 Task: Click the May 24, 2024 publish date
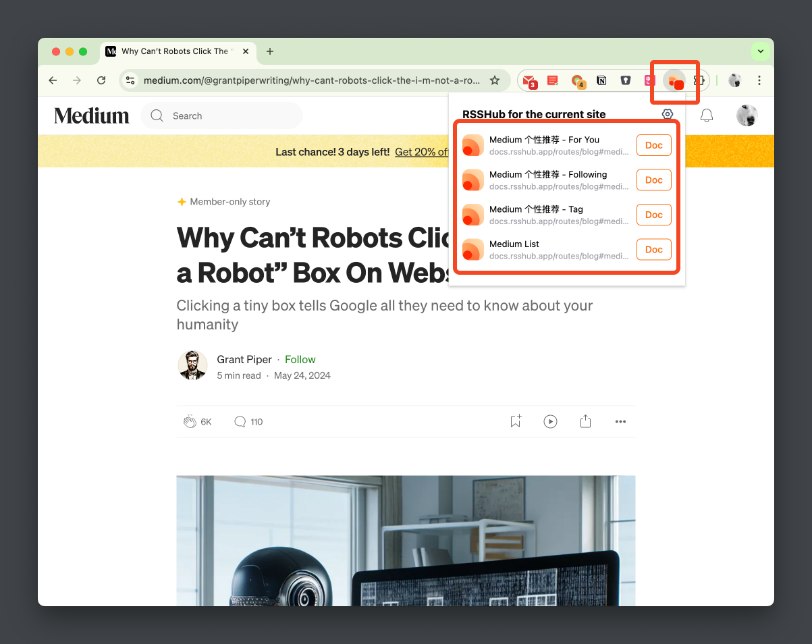(302, 375)
